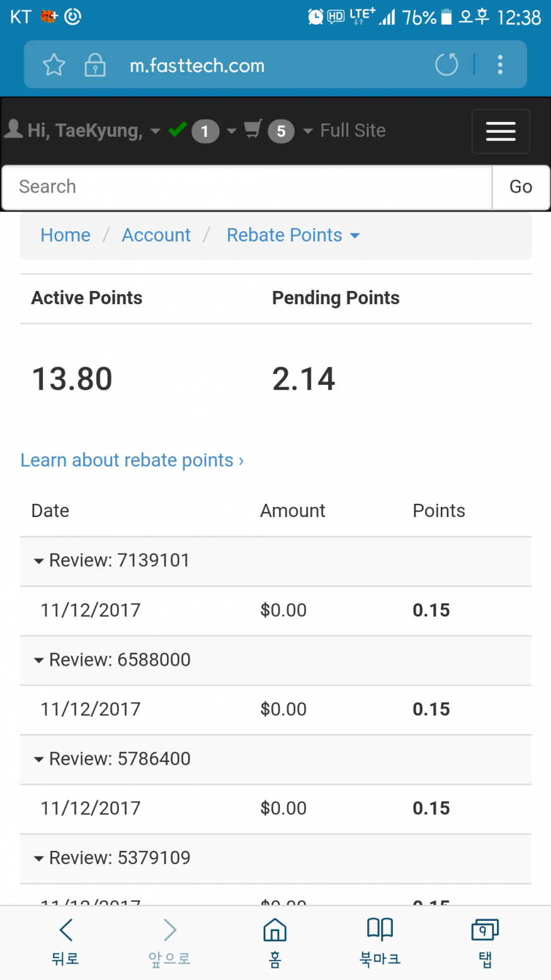Viewport: 551px width, 980px height.
Task: Tap the shopping cart icon
Action: coord(253,130)
